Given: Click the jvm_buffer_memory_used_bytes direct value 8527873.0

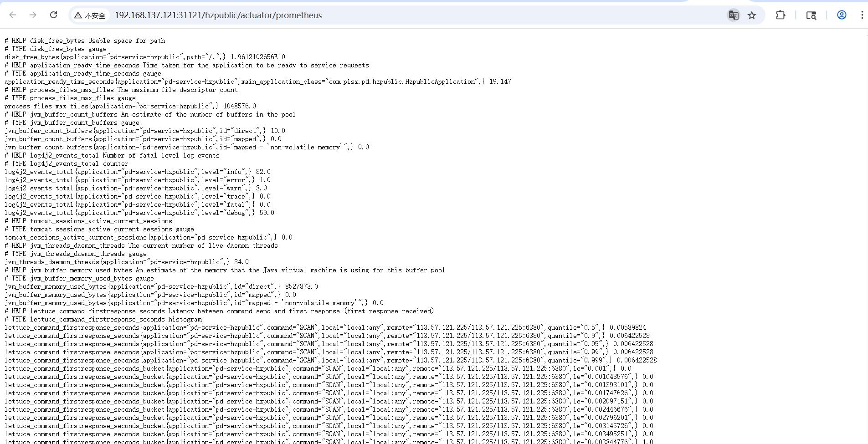Looking at the screenshot, I should (x=301, y=286).
